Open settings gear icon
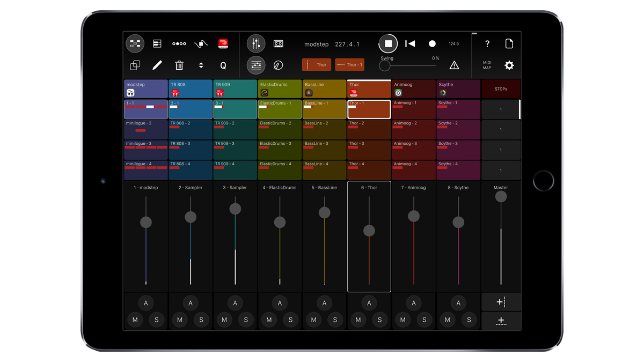The width and height of the screenshot is (644, 362). pyautogui.click(x=509, y=65)
